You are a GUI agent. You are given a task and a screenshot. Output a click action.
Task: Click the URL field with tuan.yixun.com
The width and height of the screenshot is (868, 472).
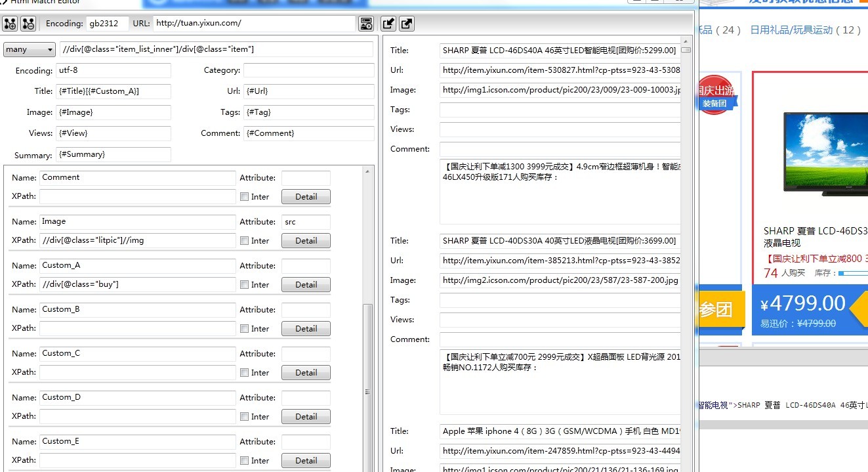[255, 24]
